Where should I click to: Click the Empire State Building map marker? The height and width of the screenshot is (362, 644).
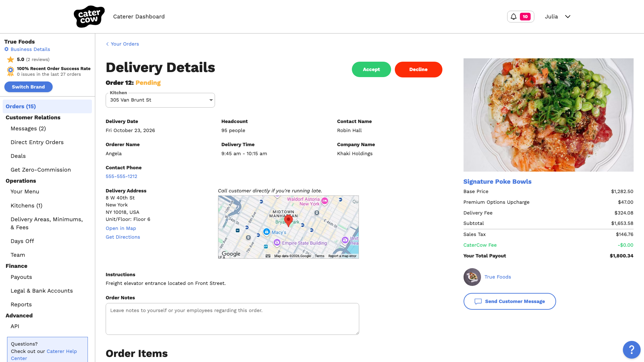pos(277,242)
